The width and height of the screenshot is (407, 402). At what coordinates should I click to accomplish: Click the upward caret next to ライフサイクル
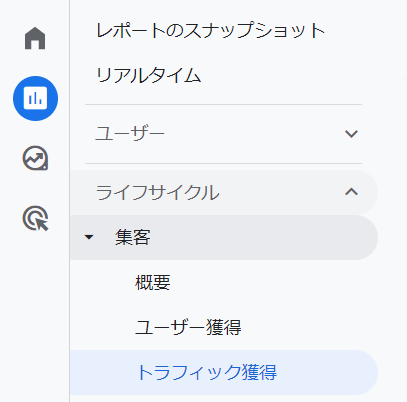[x=351, y=192]
